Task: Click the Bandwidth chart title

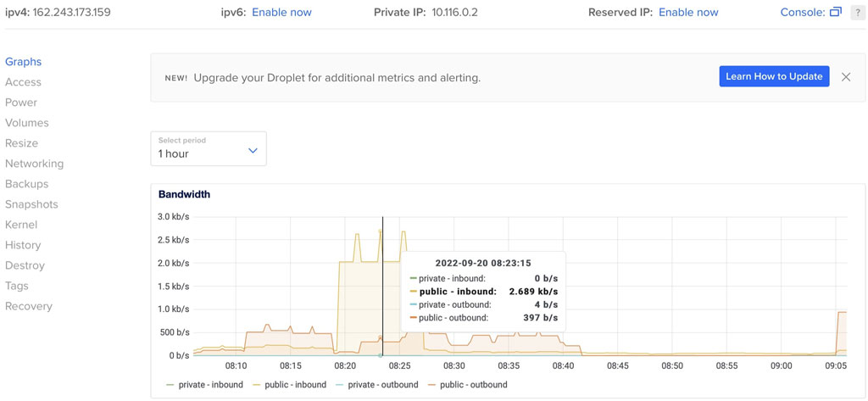Action: (x=184, y=194)
